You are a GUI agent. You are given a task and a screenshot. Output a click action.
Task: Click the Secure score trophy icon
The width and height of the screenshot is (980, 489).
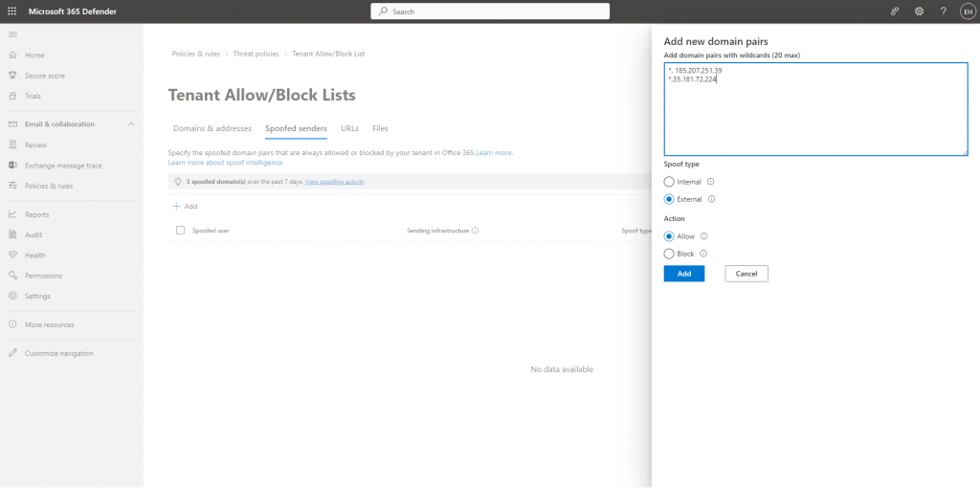[x=12, y=76]
